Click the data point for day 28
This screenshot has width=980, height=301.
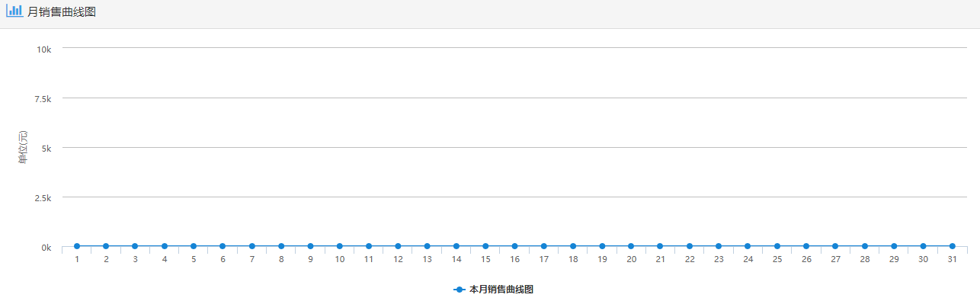[x=865, y=246]
